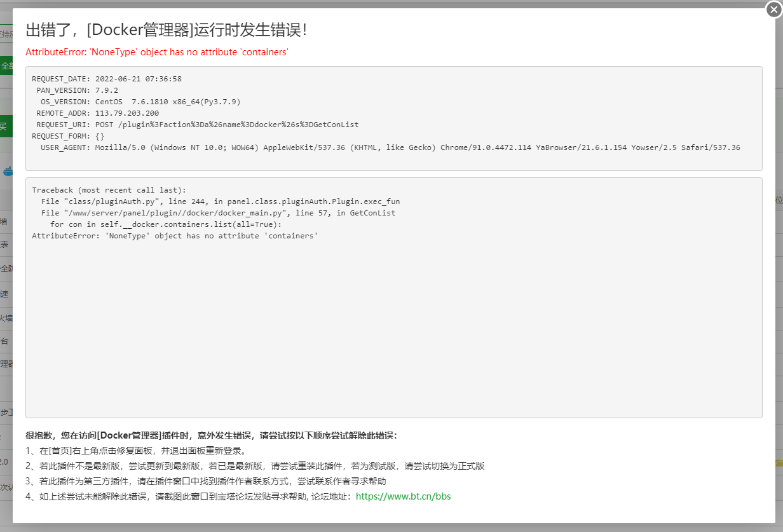Click step 4 about posting screenshot to 宝塔论坛
The width and height of the screenshot is (783, 532).
click(238, 496)
